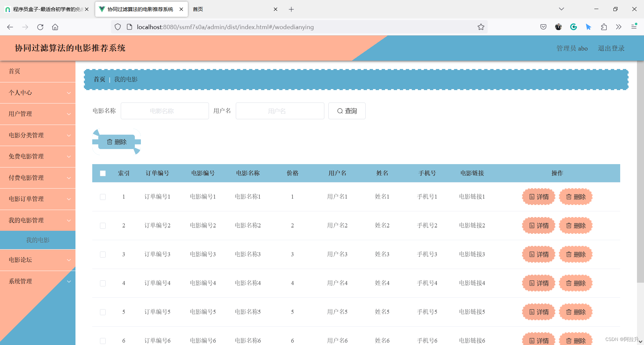Open the Pocket save icon

(543, 27)
